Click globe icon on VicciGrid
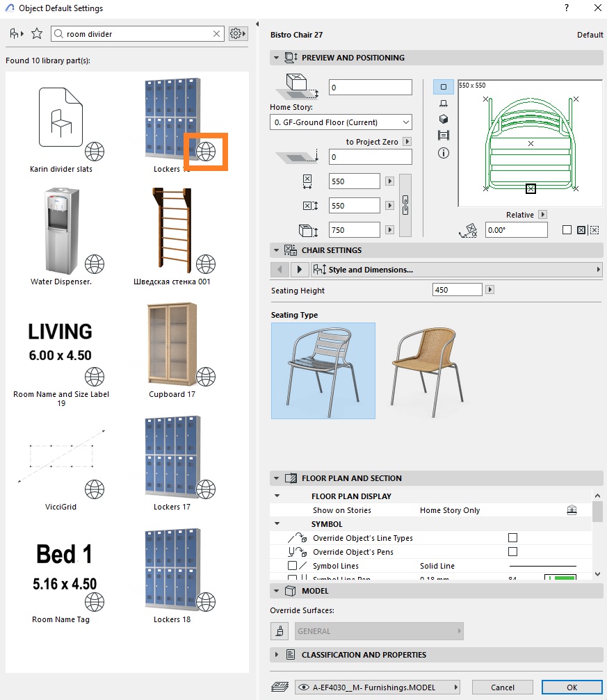Image resolution: width=607 pixels, height=700 pixels. [95, 489]
